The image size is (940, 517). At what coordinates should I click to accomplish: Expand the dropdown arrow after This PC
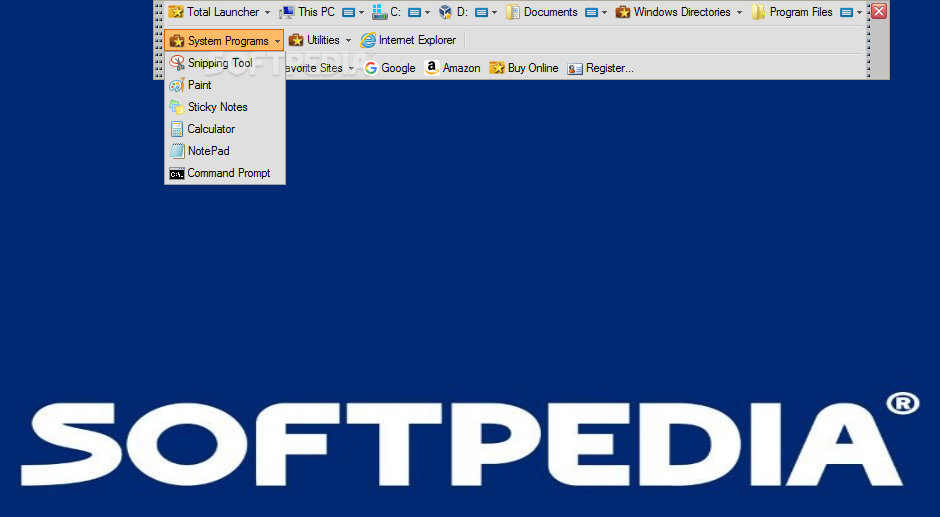click(x=361, y=13)
